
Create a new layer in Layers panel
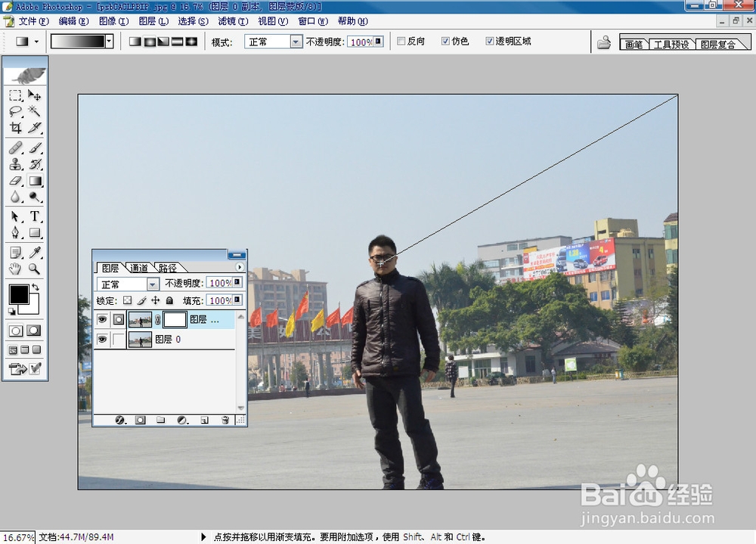(x=204, y=420)
